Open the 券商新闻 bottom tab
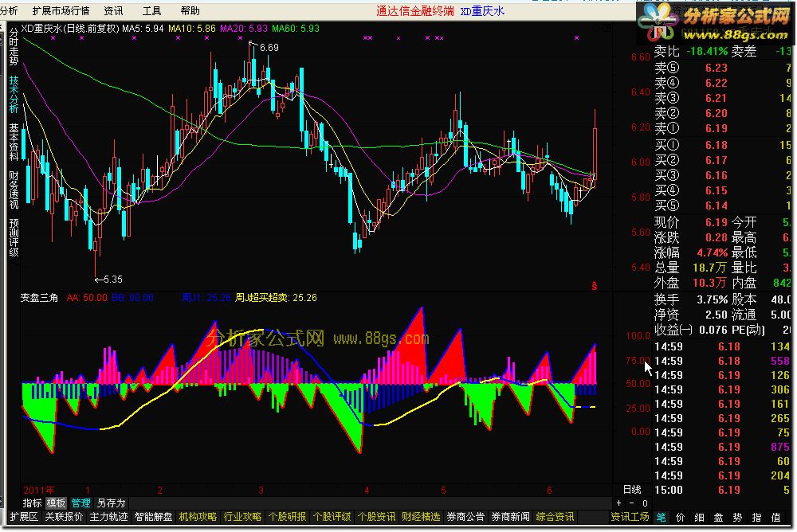Screen dimensions: 797x532 pyautogui.click(x=510, y=517)
